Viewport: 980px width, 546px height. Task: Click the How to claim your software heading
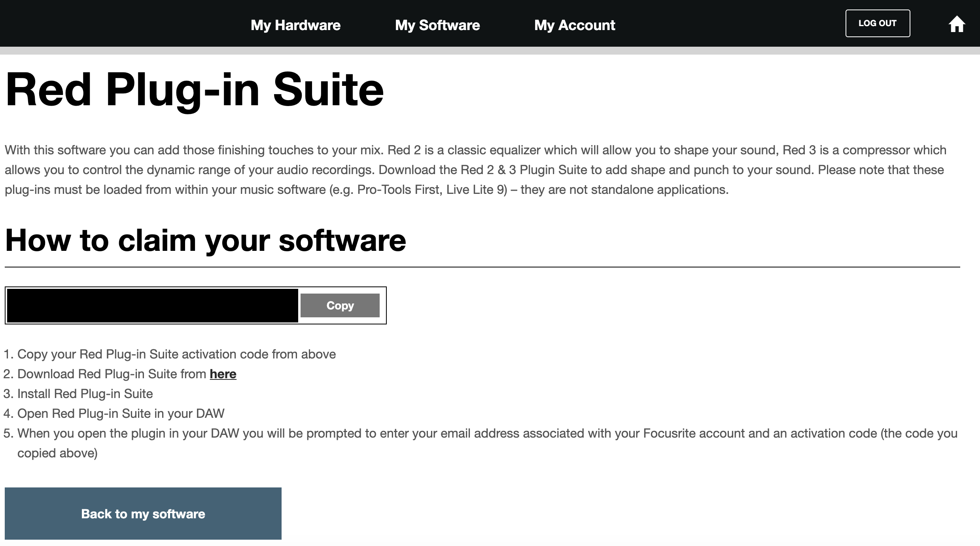[205, 239]
